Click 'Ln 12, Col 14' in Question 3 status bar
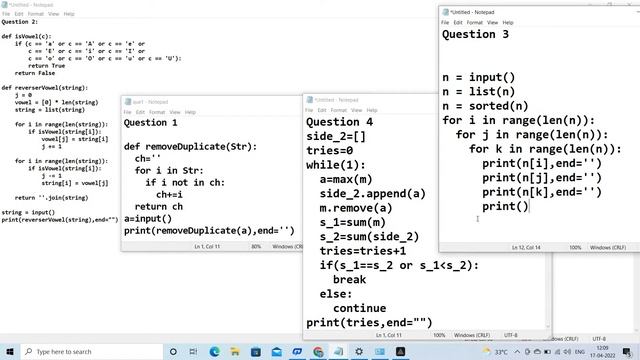640x360 pixels. point(526,247)
